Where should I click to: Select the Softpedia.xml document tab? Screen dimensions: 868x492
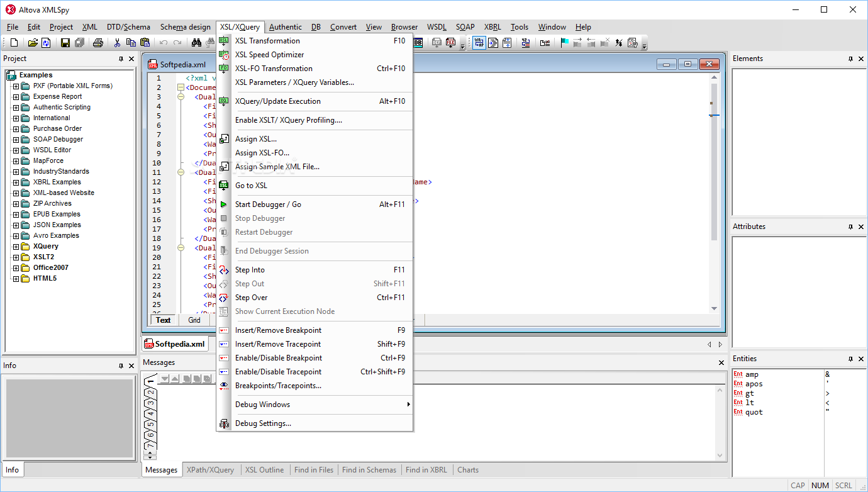coord(175,344)
